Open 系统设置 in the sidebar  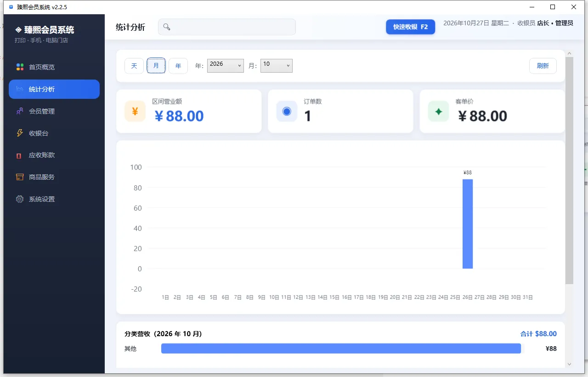tap(54, 199)
